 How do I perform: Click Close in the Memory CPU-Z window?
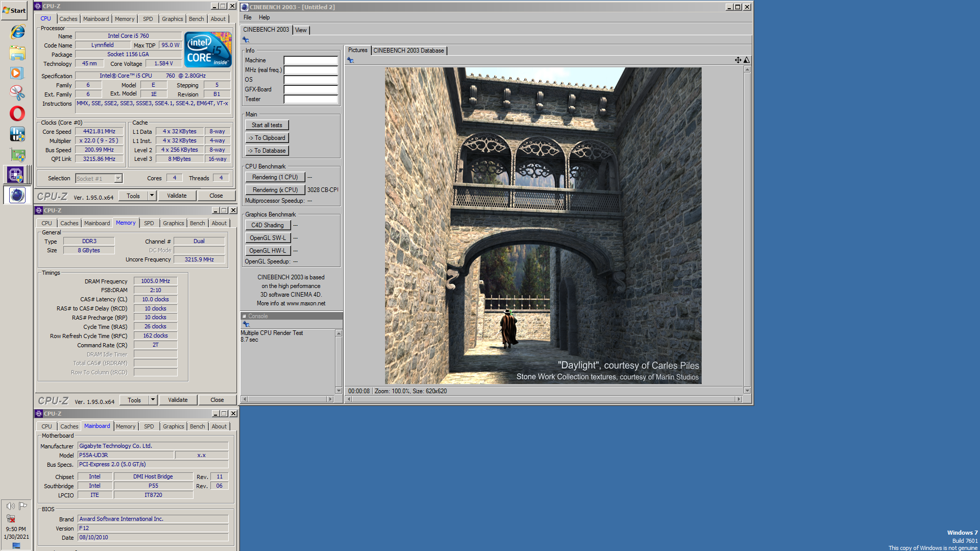pyautogui.click(x=217, y=400)
